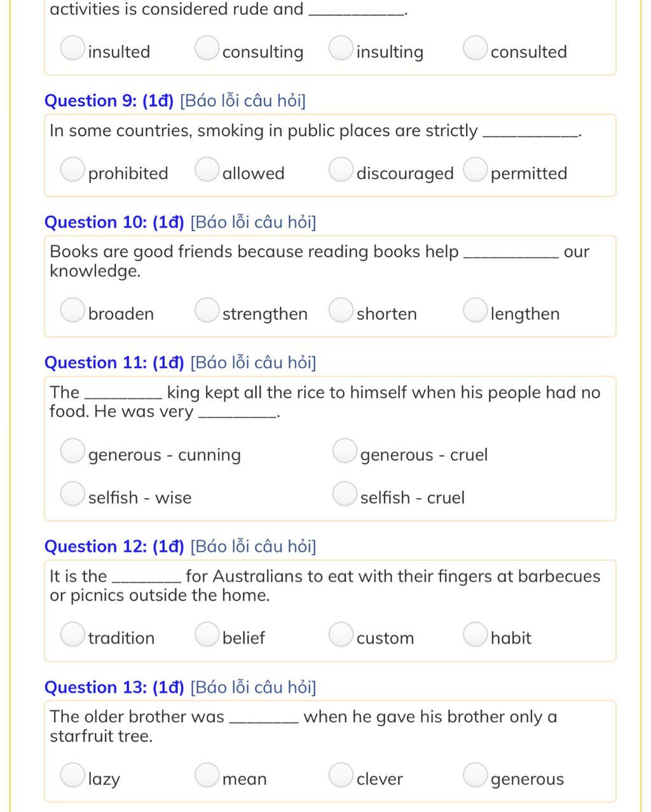Choose 'strengthen' radio option
The width and height of the screenshot is (651, 812).
pos(207,310)
